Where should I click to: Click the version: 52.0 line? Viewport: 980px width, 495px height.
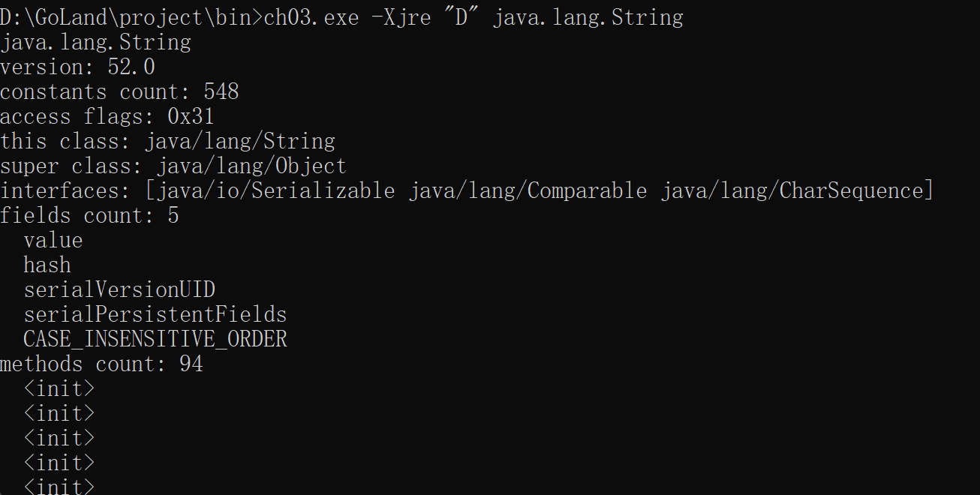click(x=78, y=67)
